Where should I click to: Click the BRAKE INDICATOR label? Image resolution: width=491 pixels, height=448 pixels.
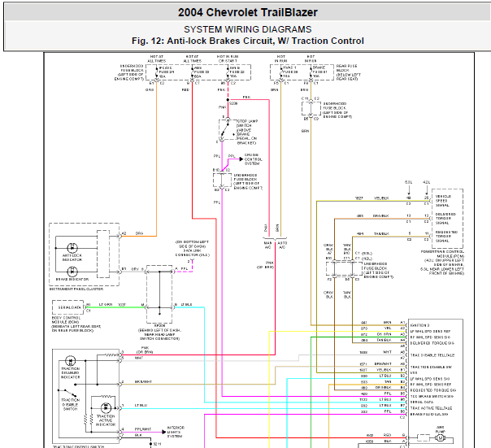coord(72,279)
